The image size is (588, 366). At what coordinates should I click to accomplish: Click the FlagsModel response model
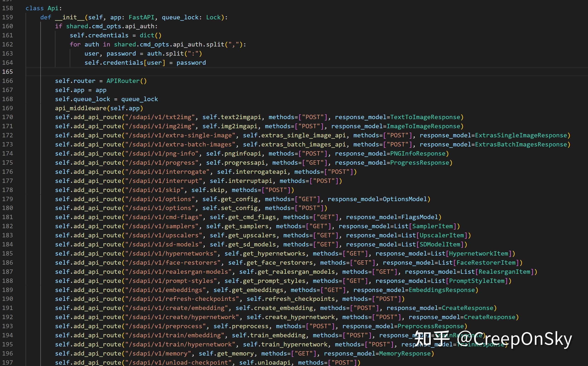[419, 217]
